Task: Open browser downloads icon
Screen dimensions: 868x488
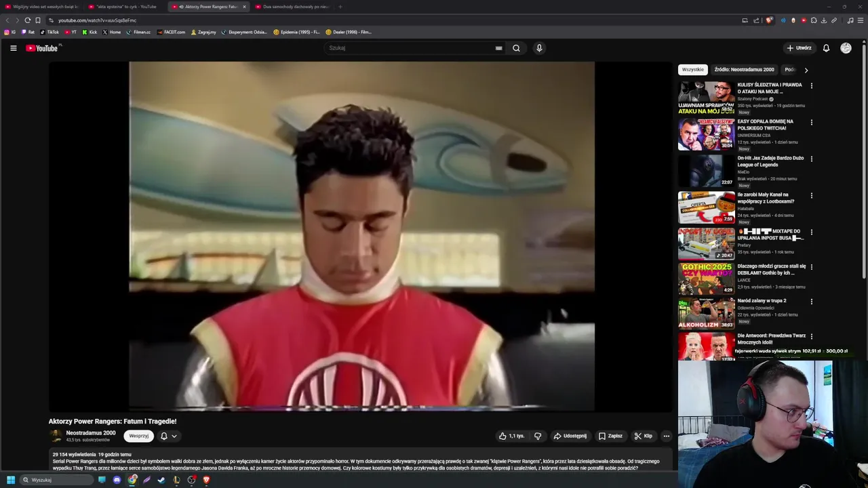Action: tap(823, 20)
